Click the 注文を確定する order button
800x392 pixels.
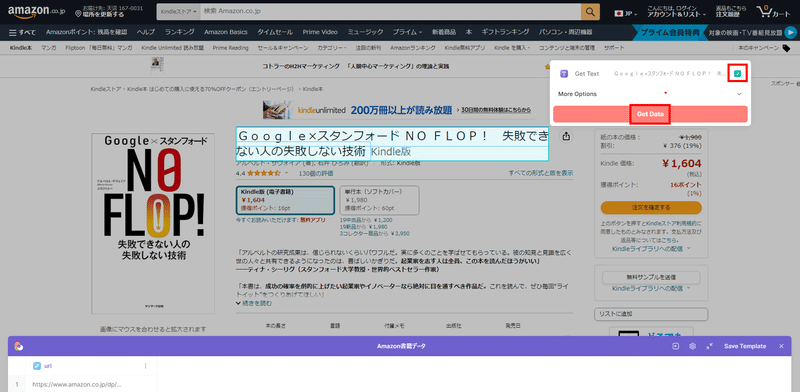tap(651, 208)
